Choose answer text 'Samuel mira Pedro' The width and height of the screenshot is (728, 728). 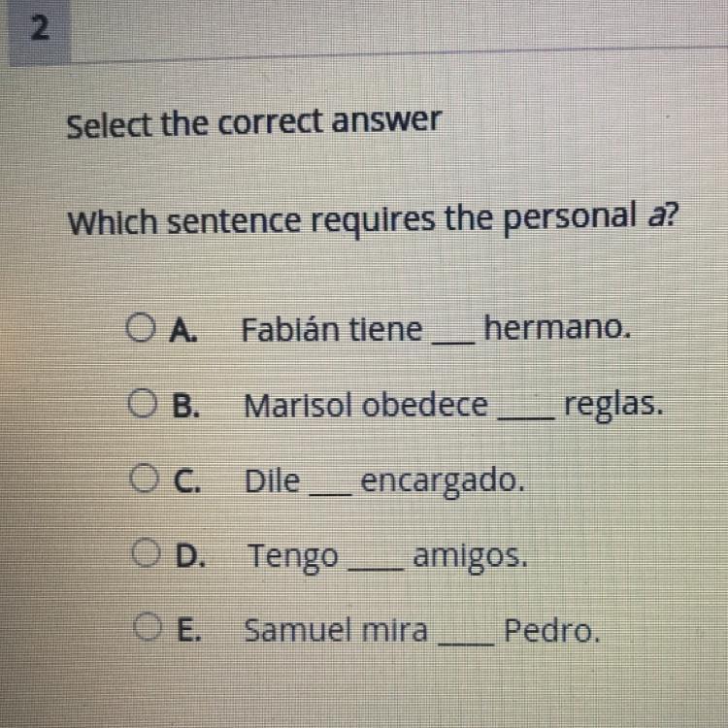(x=422, y=631)
